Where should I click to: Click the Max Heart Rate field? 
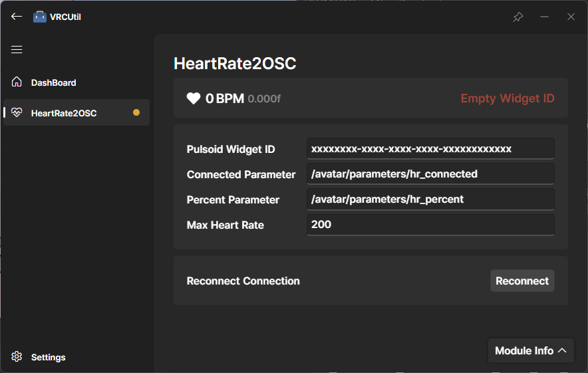pyautogui.click(x=430, y=225)
